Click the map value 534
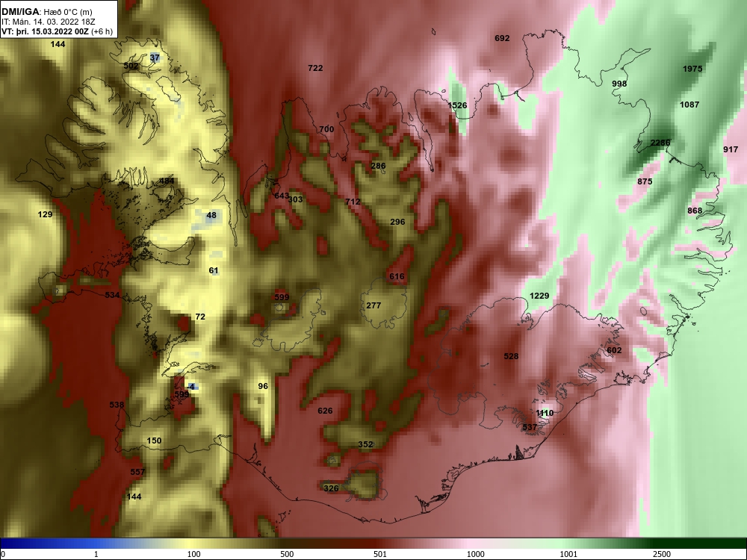The height and width of the screenshot is (560, 747). pos(113,295)
